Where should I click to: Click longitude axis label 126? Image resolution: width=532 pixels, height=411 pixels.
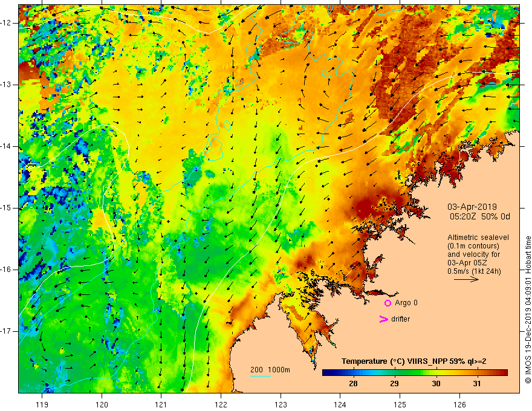459,404
